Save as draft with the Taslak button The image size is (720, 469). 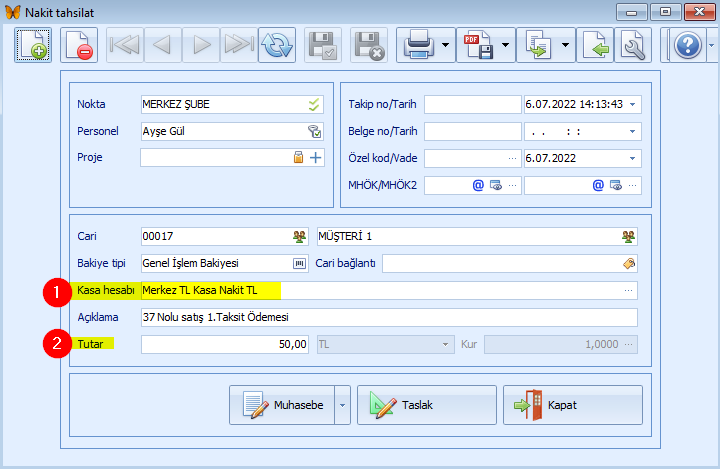427,405
